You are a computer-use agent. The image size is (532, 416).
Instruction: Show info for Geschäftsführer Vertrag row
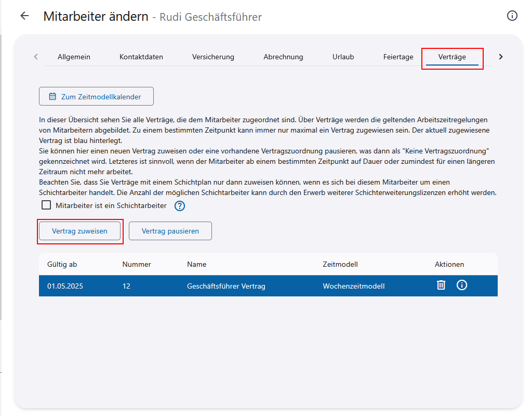462,285
